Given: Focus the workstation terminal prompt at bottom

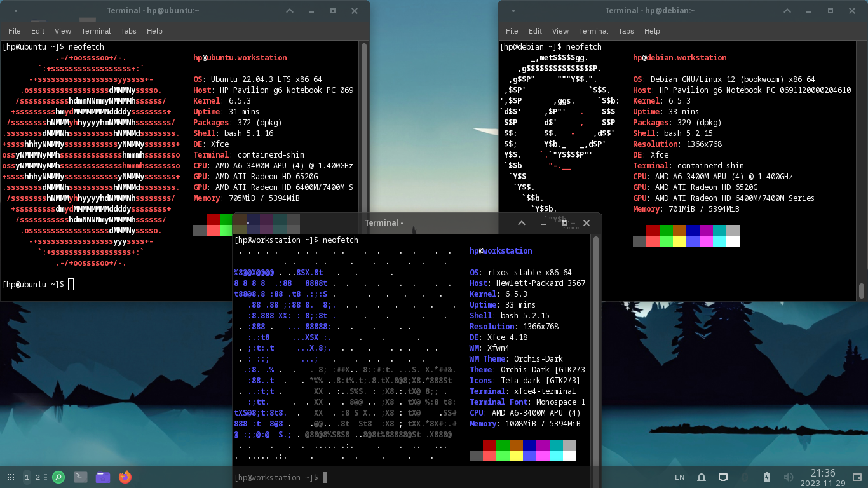Looking at the screenshot, I should pos(280,477).
